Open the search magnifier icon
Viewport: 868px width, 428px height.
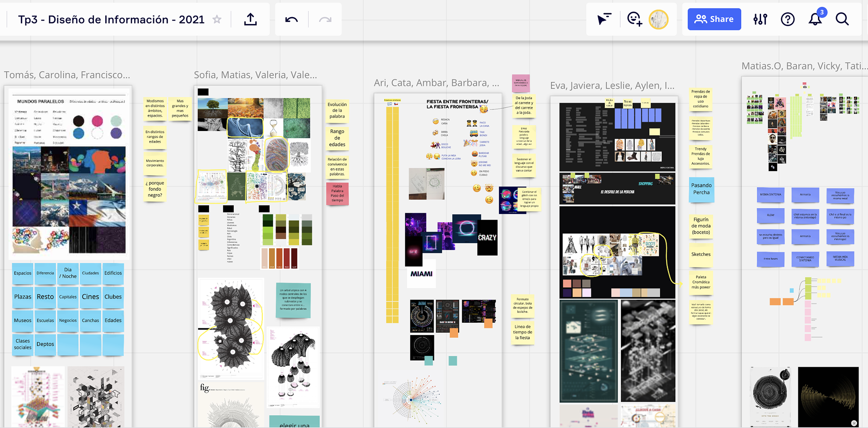click(x=842, y=19)
